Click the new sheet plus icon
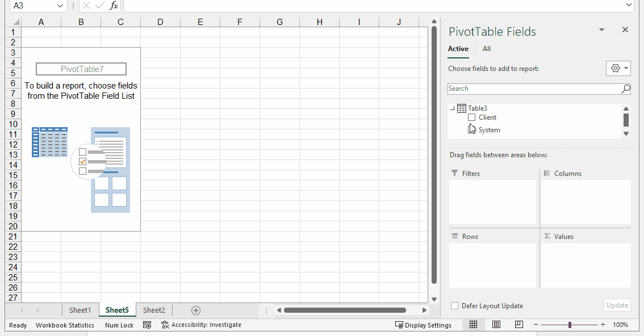The image size is (644, 336). pyautogui.click(x=196, y=310)
